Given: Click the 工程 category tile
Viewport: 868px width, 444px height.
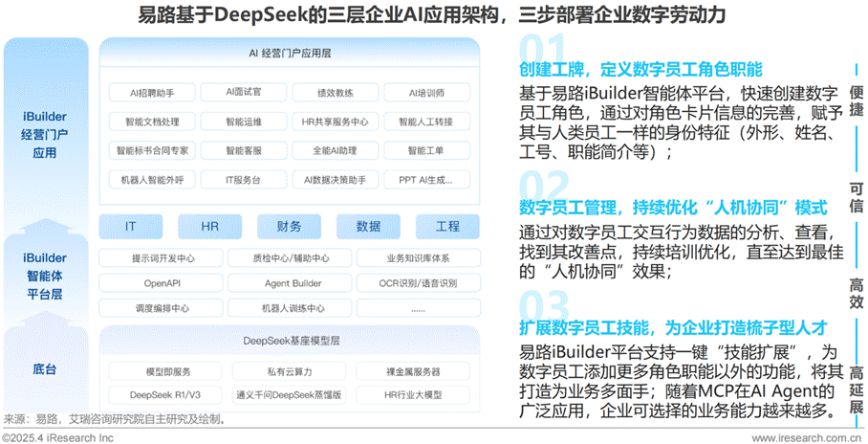Looking at the screenshot, I should pos(447,226).
